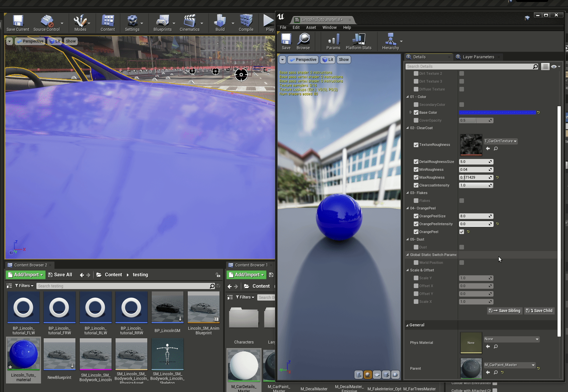Expand the Base Color property row
568x392 pixels.
[x=410, y=112]
